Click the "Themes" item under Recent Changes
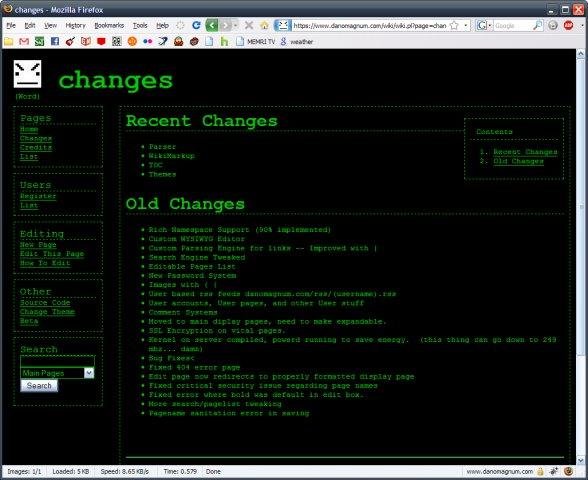 [162, 174]
